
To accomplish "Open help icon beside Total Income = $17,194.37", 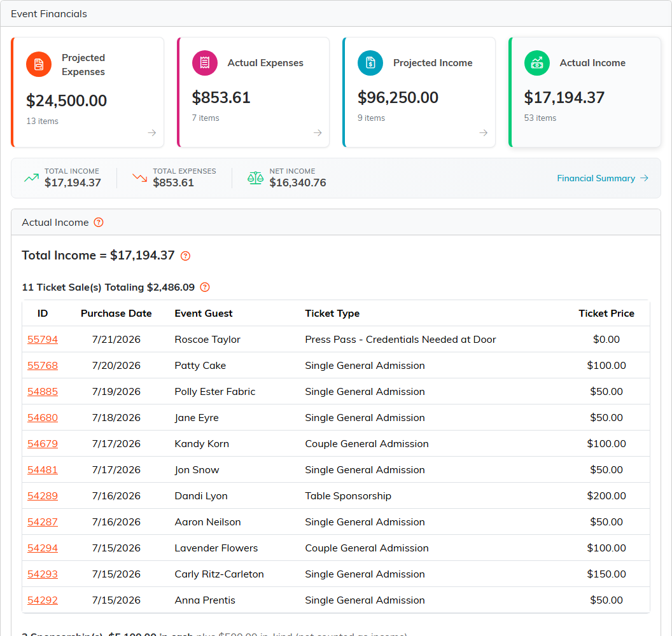I will pyautogui.click(x=185, y=256).
